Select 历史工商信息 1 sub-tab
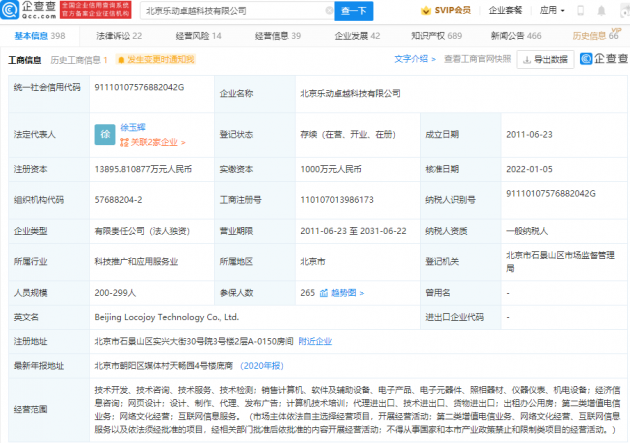Screen dimensions: 630x443 [x=79, y=60]
